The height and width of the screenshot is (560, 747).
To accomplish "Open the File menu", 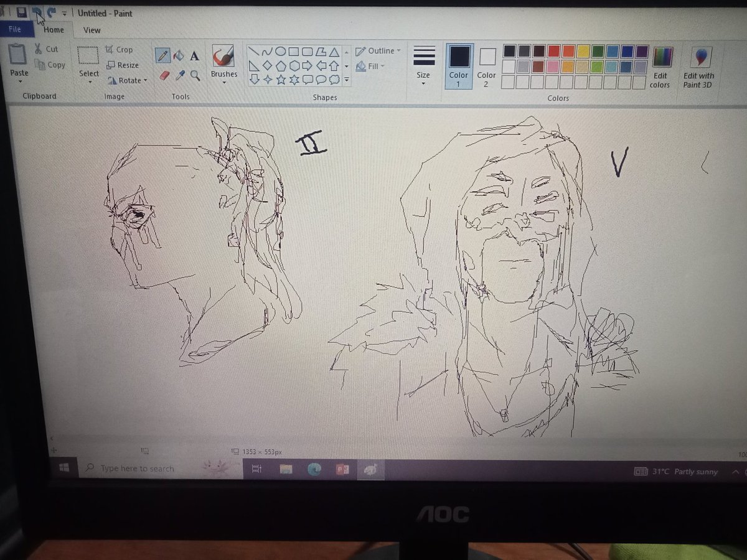I will point(15,29).
